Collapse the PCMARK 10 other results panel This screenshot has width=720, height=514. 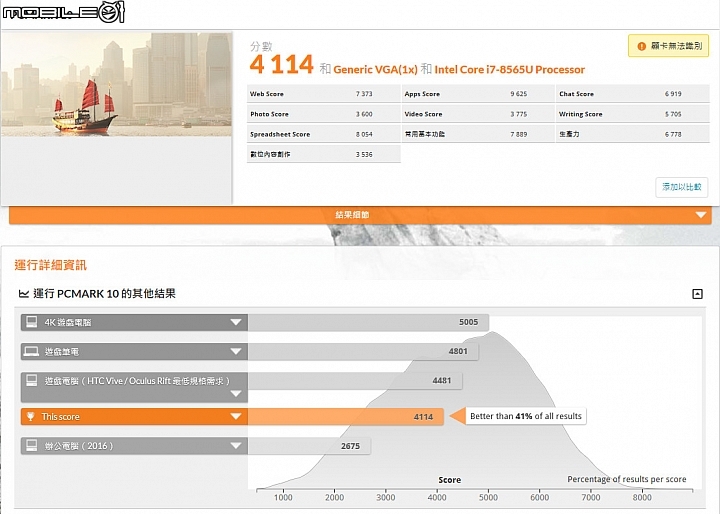click(697, 294)
